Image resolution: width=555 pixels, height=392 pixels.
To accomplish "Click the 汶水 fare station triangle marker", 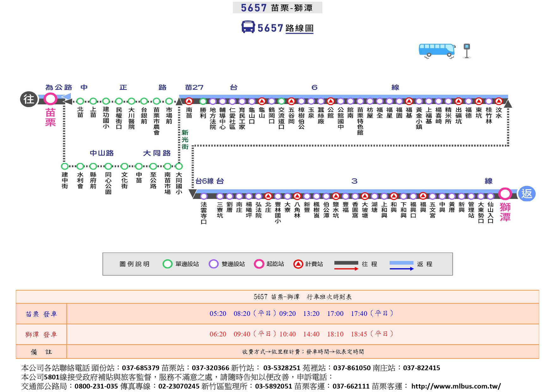I will 499,101.
